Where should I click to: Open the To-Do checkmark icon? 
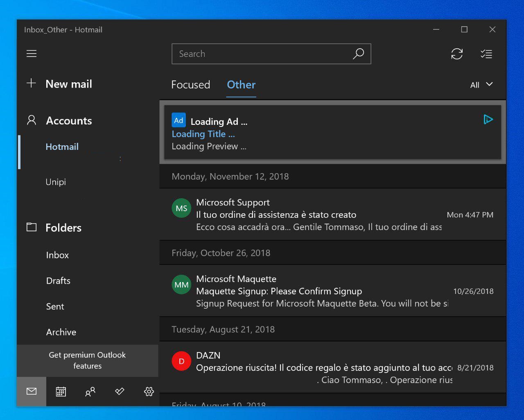click(120, 392)
